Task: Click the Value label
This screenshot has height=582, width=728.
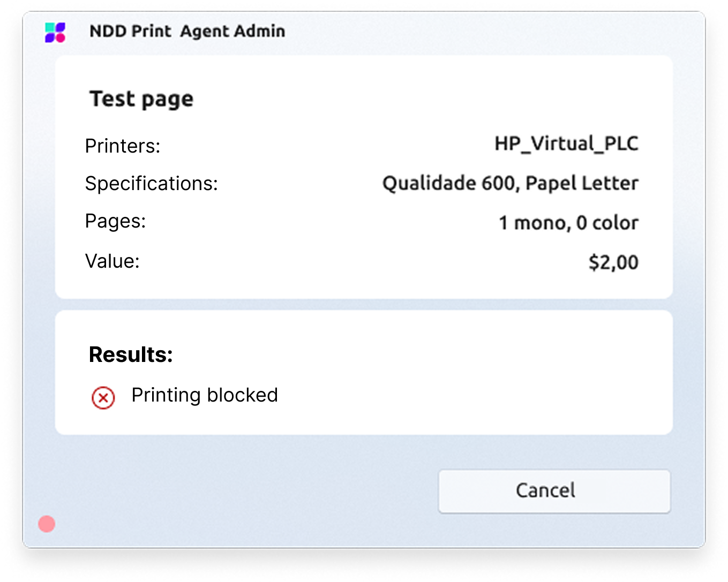Action: click(x=112, y=261)
